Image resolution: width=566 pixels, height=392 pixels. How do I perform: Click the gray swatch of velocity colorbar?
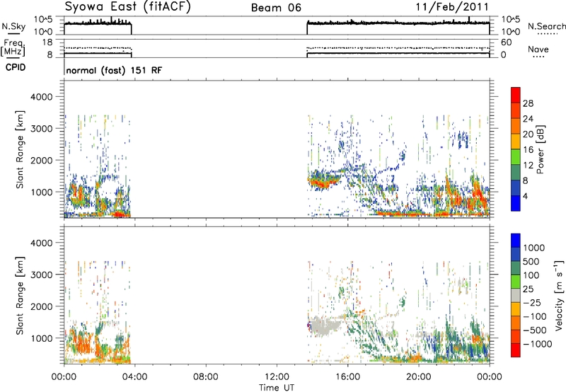click(x=516, y=295)
